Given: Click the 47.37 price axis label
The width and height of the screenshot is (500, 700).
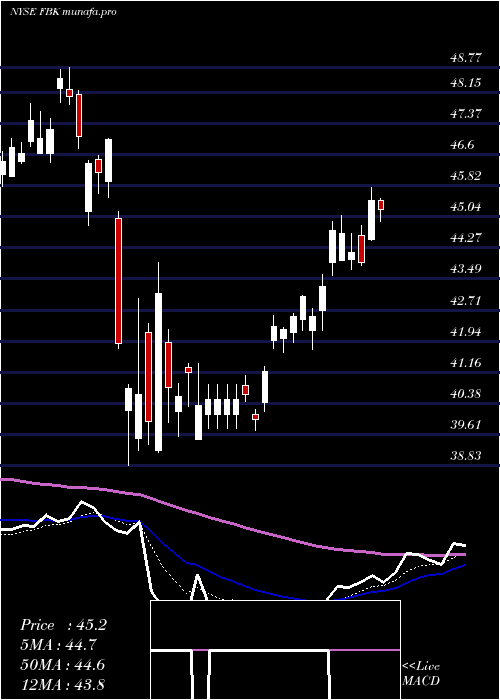Looking at the screenshot, I should 466,113.
